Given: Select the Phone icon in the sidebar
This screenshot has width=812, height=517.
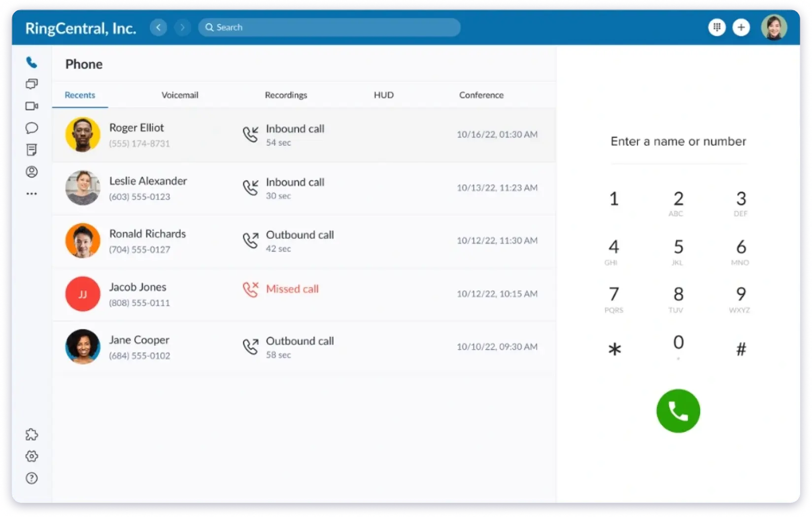Looking at the screenshot, I should pos(32,62).
